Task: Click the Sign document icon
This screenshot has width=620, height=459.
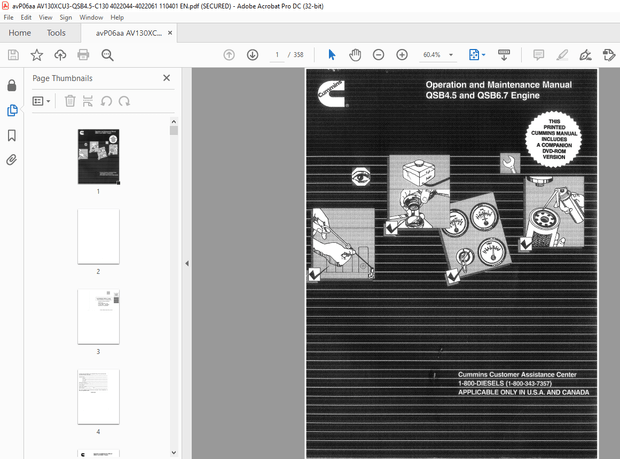Action: pos(585,55)
